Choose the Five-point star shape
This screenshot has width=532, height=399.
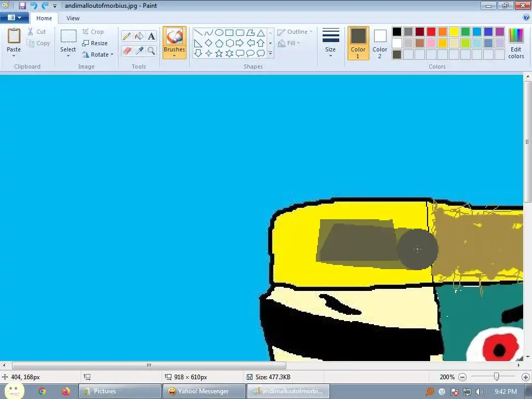[219, 54]
